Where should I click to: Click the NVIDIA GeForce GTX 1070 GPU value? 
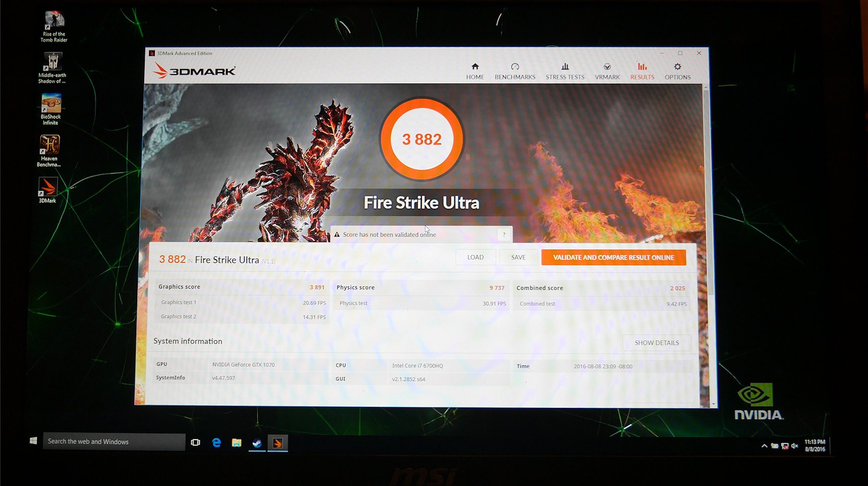coord(243,365)
